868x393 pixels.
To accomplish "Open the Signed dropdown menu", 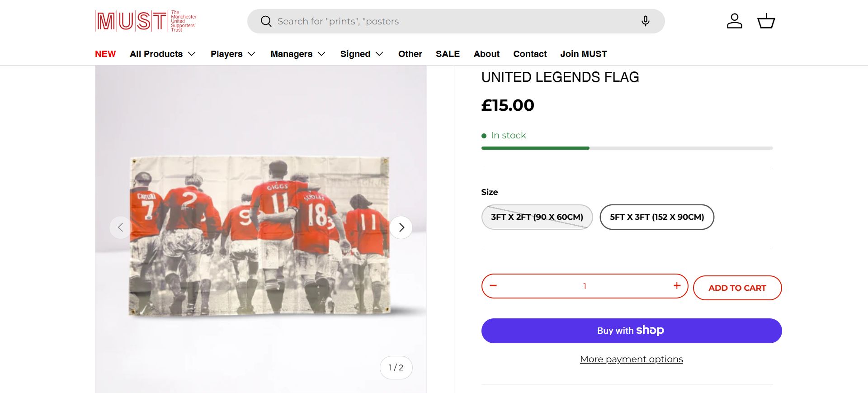I will coord(362,54).
